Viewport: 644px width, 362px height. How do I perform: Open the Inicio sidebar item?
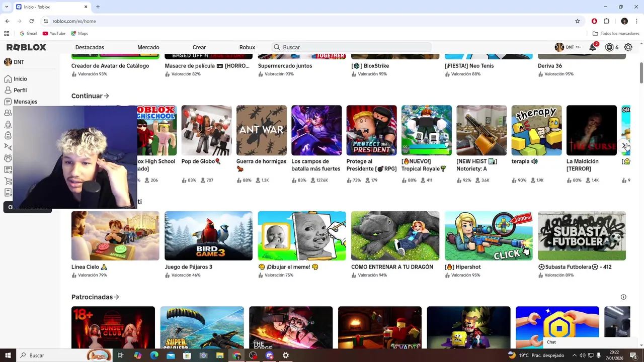pos(16,79)
